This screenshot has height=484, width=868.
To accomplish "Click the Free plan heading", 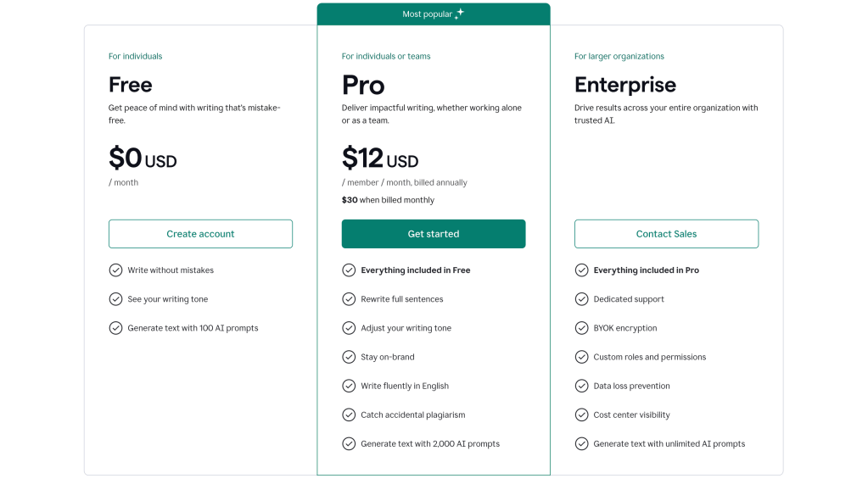I will (131, 85).
